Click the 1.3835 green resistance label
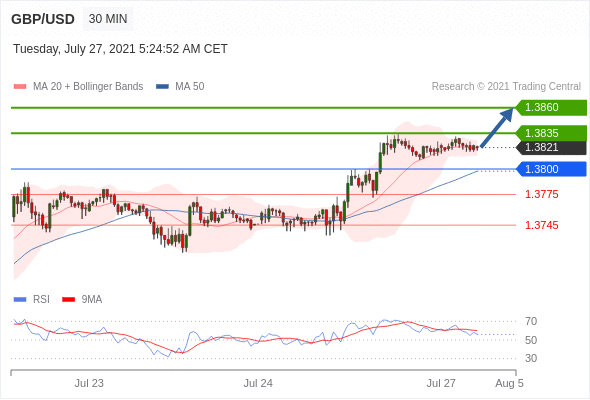The image size is (590, 400). [551, 133]
